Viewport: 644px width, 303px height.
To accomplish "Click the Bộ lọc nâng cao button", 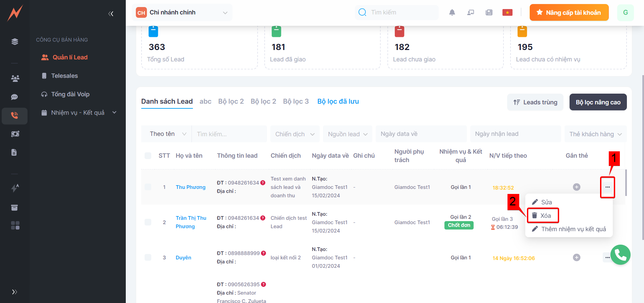I will click(x=598, y=102).
